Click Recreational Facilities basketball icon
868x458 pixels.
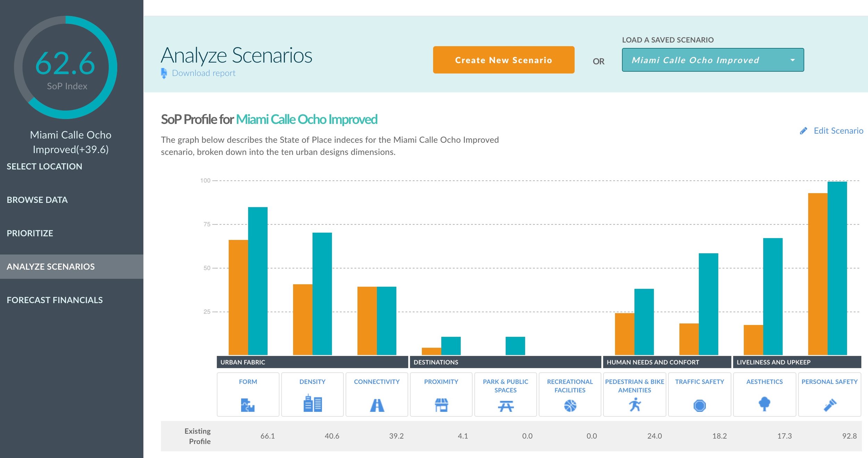coord(570,406)
